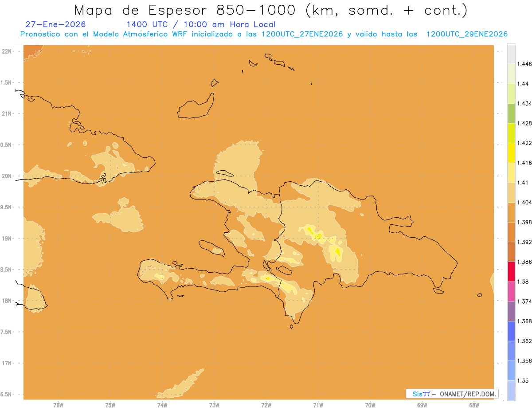The image size is (532, 411).
Task: Click the 1.362 legend value
Action: click(524, 341)
